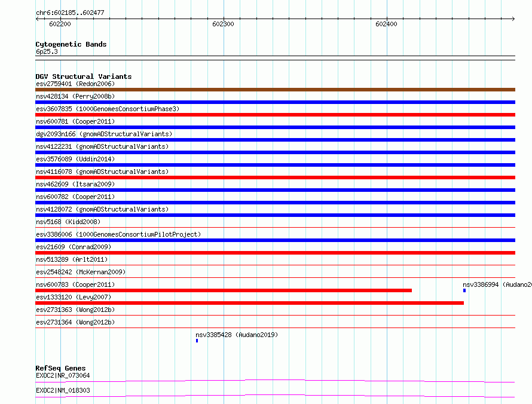Click the brown esv2759401 Redon2006 variant bar
Image resolution: width=532 pixels, height=404 pixels.
pyautogui.click(x=275, y=90)
